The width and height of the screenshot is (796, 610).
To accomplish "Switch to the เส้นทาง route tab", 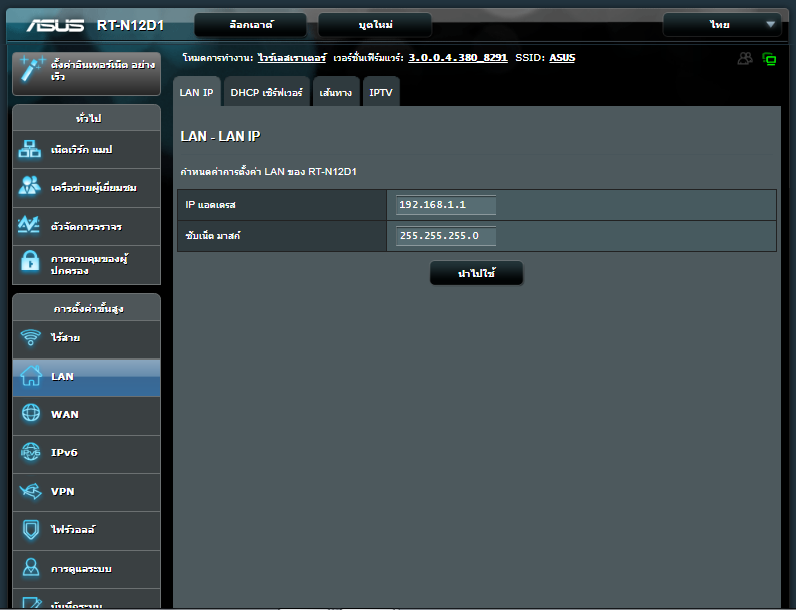I will [336, 92].
